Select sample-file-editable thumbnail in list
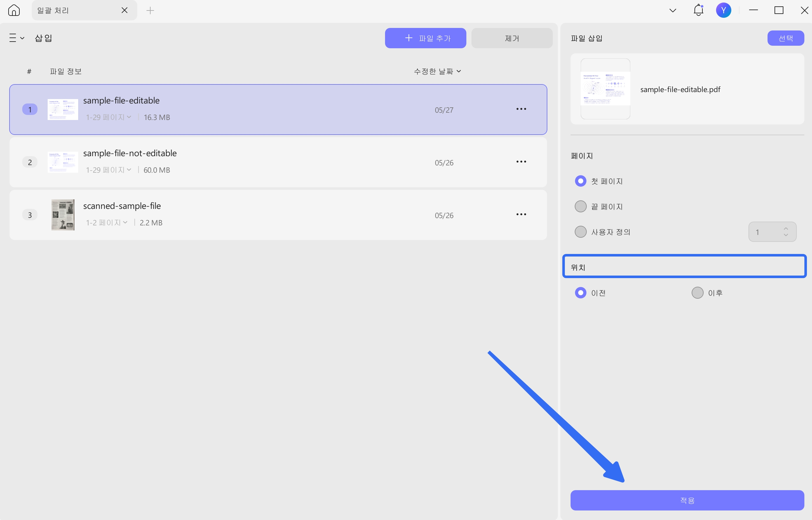The width and height of the screenshot is (812, 520). (63, 110)
